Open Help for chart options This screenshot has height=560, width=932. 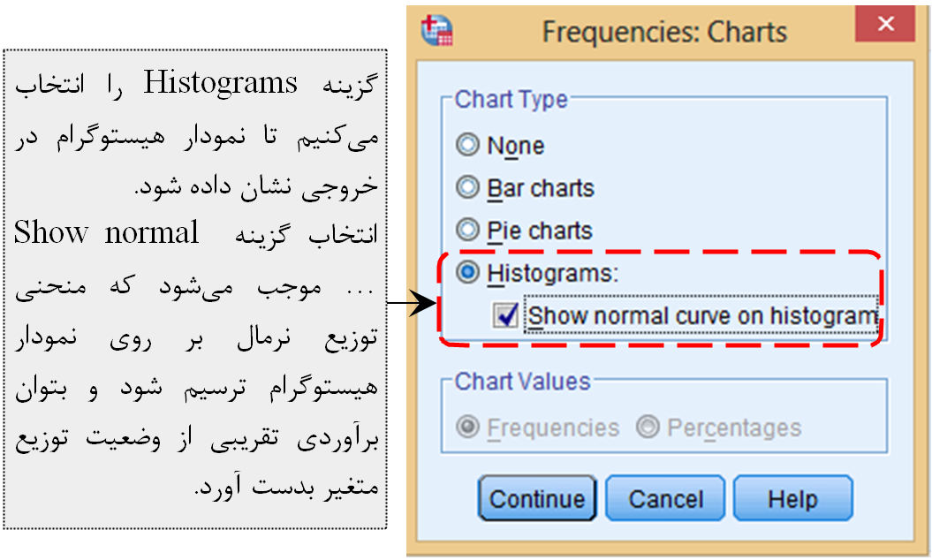[793, 498]
